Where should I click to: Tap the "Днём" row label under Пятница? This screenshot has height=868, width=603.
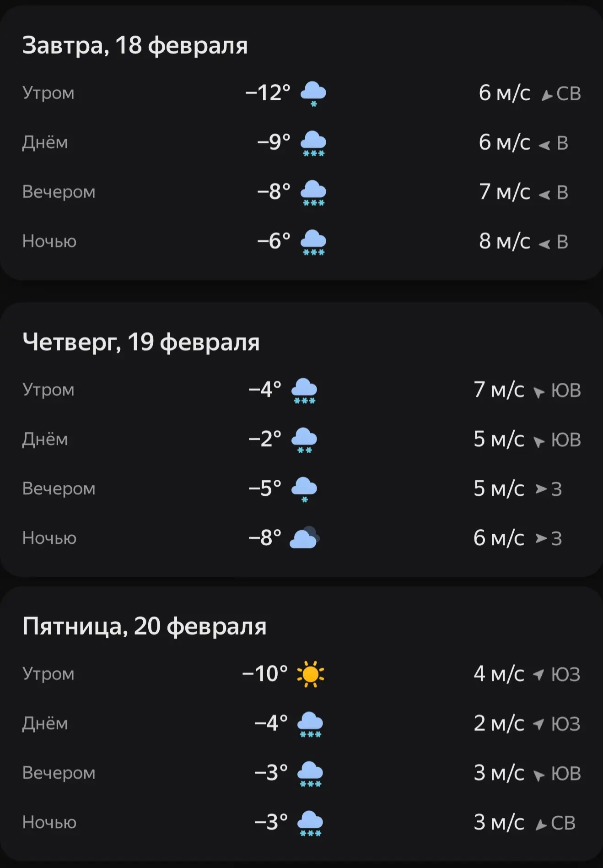[45, 723]
